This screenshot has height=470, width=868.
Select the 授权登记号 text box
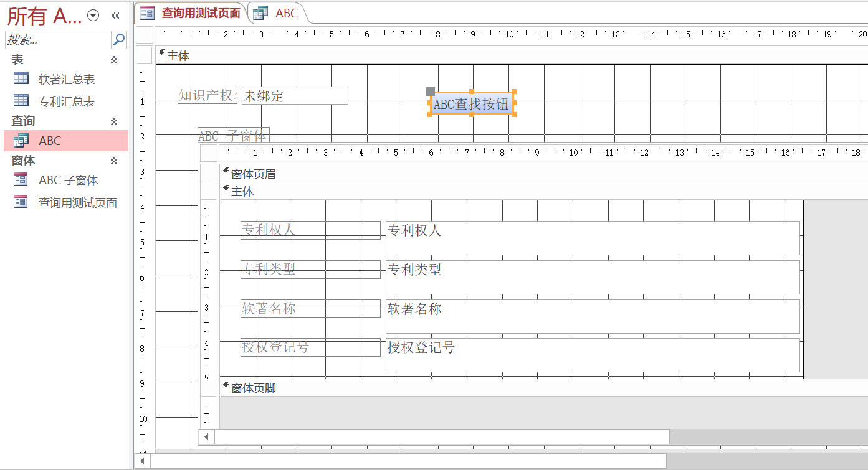click(593, 355)
